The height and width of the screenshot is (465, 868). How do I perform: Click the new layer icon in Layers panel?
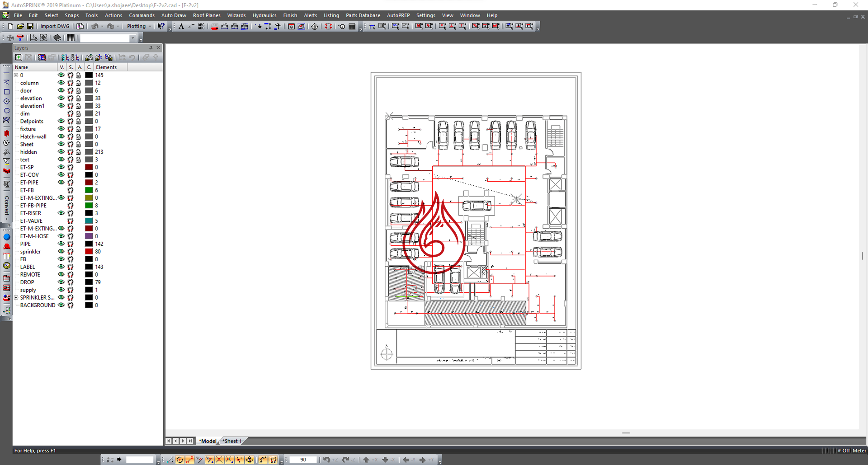[x=19, y=57]
